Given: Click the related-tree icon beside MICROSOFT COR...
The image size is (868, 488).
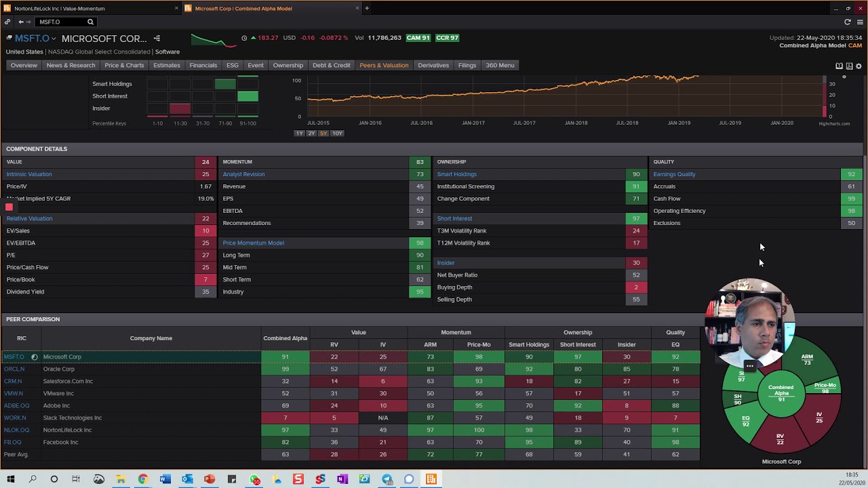Looking at the screenshot, I should 157,38.
